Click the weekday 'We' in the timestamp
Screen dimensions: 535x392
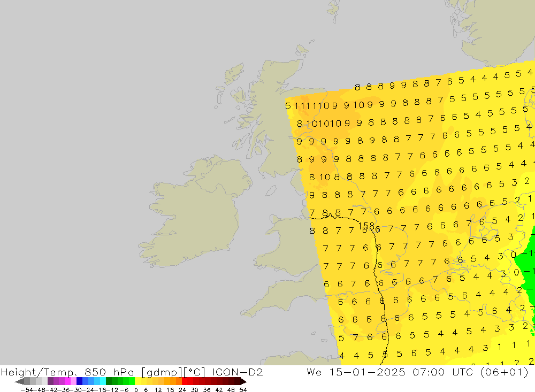point(314,372)
